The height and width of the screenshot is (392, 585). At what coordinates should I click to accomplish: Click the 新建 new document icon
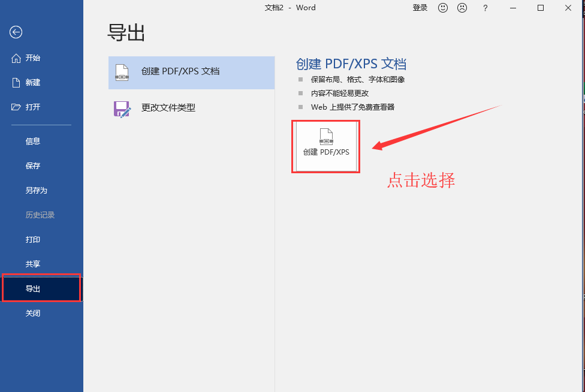16,83
